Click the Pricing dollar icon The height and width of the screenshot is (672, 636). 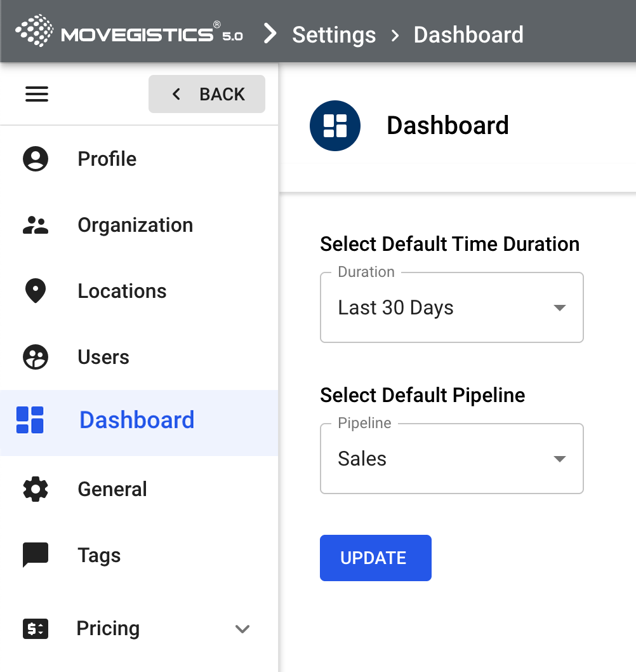(36, 629)
